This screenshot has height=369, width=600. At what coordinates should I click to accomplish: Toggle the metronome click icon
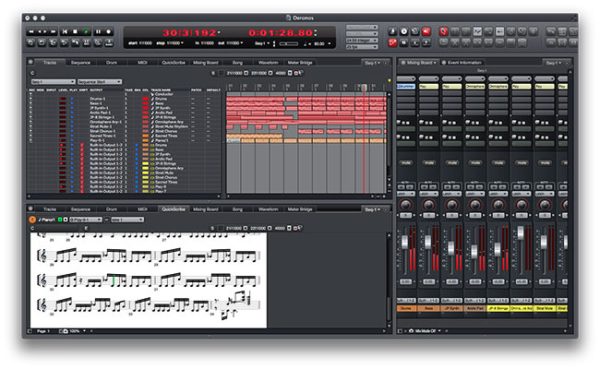(x=393, y=31)
